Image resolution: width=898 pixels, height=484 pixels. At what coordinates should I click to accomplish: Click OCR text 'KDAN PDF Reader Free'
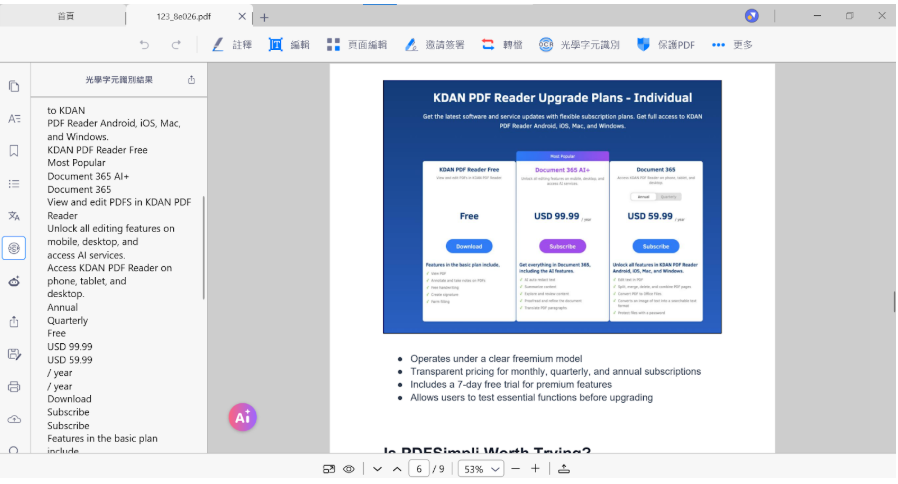[97, 150]
